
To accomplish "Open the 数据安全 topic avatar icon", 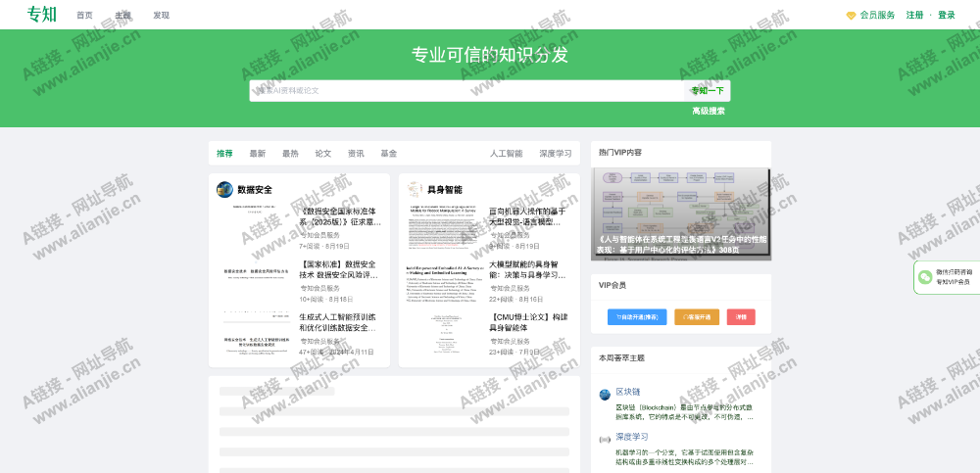I will coord(224,190).
